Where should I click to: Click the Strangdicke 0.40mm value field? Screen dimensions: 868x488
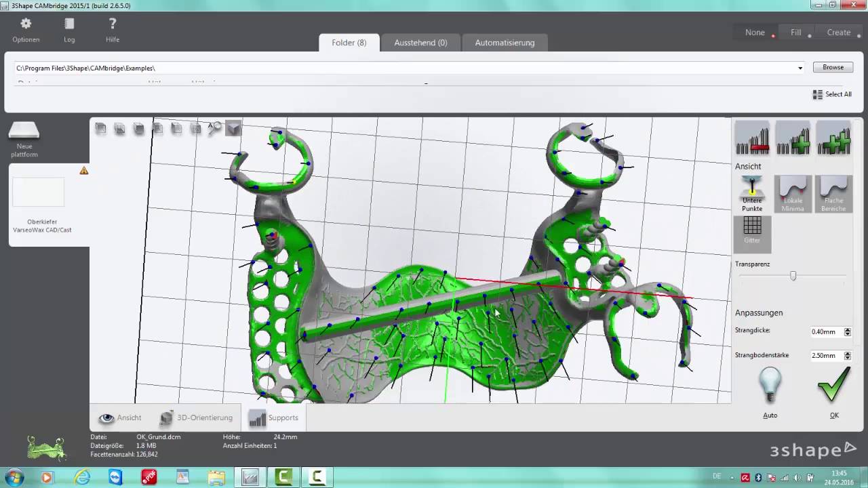[x=827, y=332]
